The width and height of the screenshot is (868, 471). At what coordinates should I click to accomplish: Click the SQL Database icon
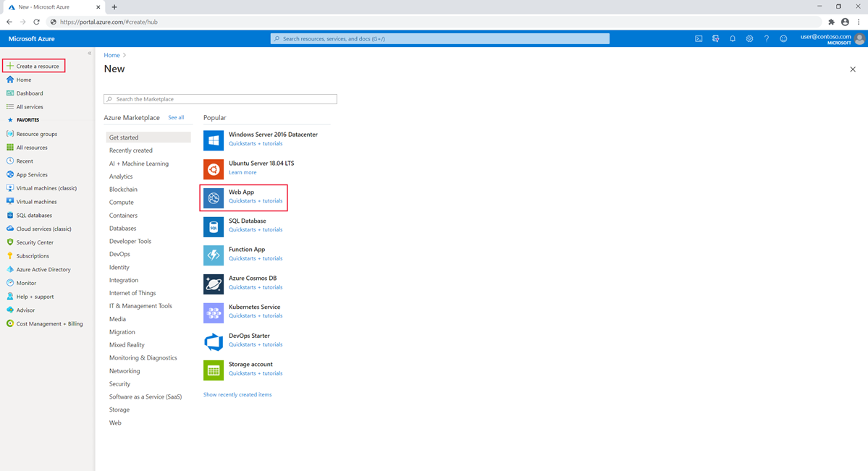point(213,226)
